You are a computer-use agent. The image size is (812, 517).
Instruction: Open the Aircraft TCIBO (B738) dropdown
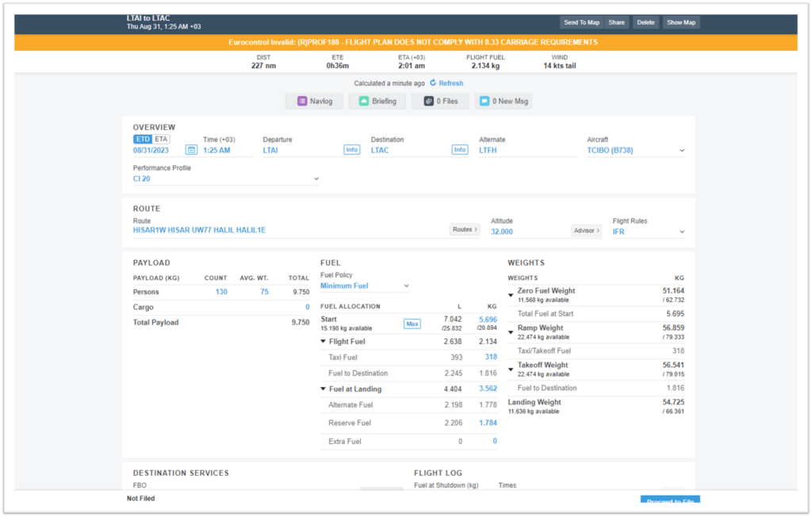click(x=635, y=150)
